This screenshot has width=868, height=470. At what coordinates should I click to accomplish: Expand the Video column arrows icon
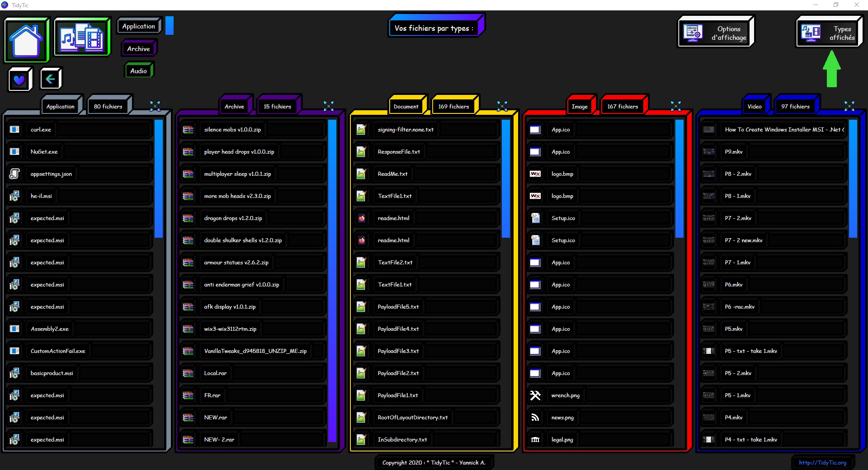coord(849,106)
